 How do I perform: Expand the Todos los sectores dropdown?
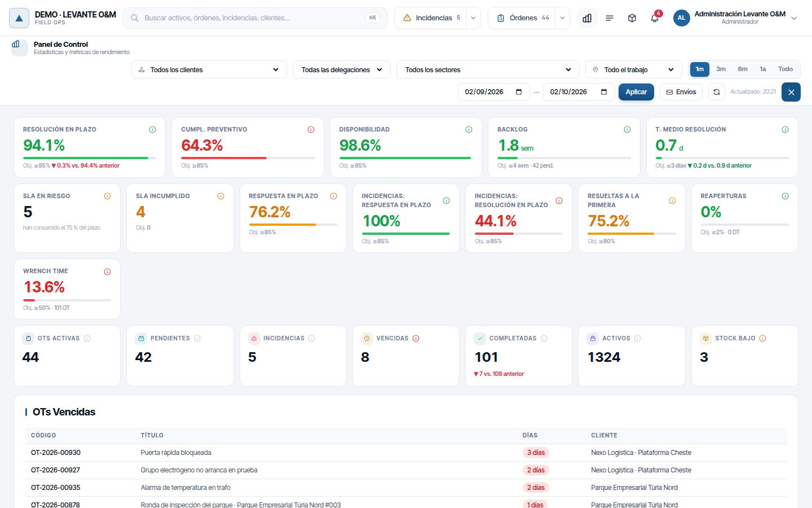488,69
